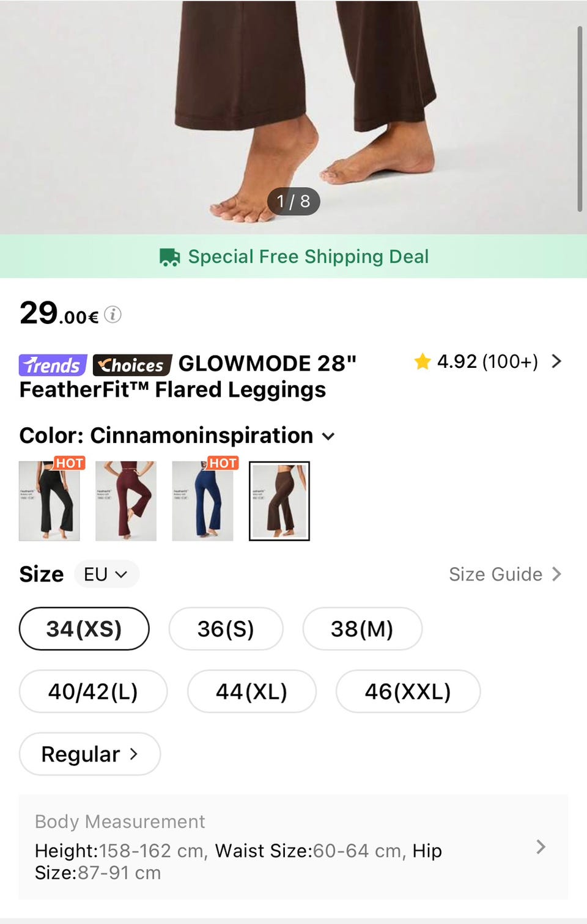587x924 pixels.
Task: Select size 34(XS)
Action: (x=84, y=629)
